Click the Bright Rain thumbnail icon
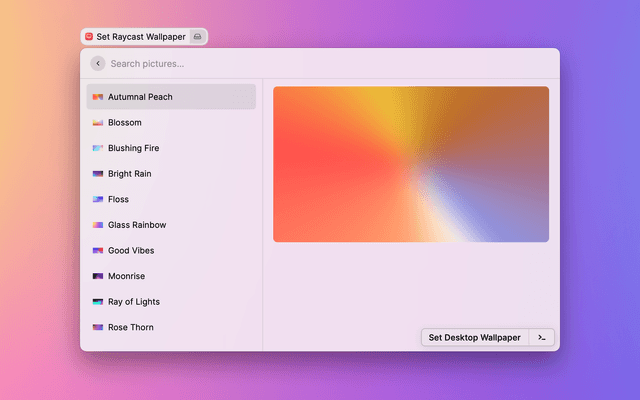 click(98, 174)
